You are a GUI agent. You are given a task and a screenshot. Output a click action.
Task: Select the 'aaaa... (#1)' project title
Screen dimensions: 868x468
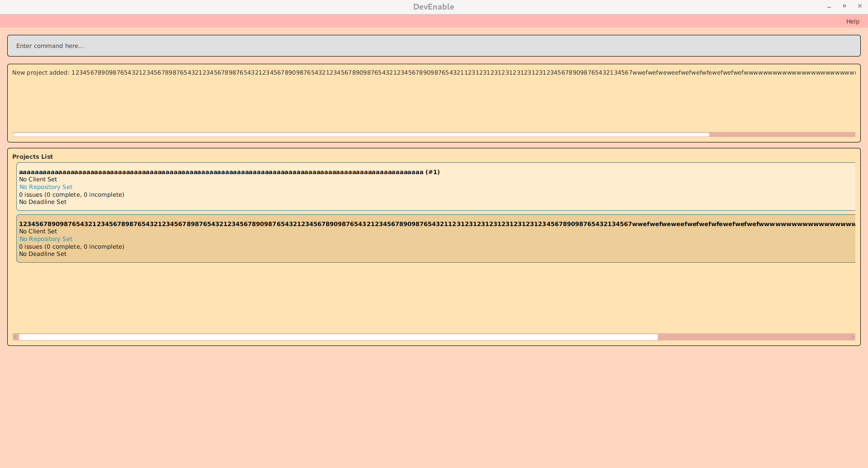tap(229, 172)
